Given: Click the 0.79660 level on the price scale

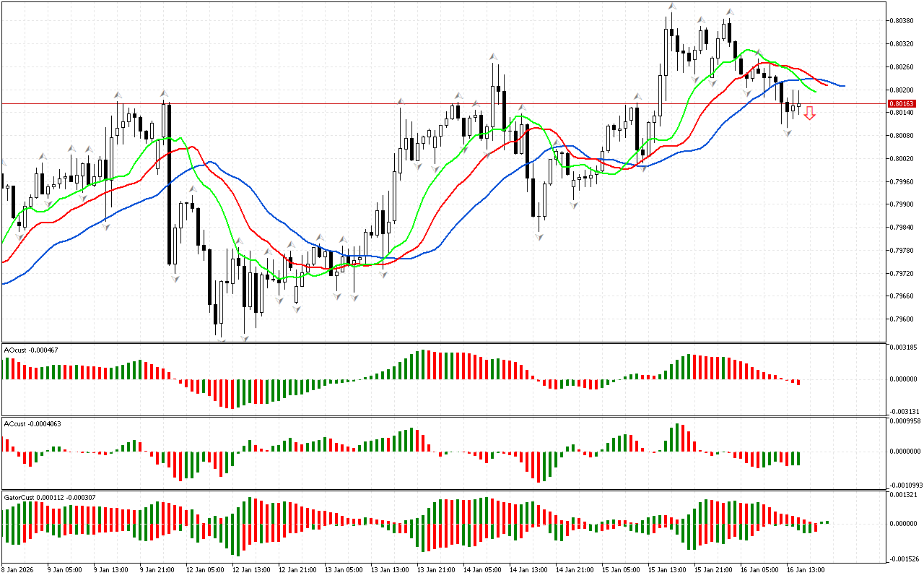Looking at the screenshot, I should (x=902, y=296).
